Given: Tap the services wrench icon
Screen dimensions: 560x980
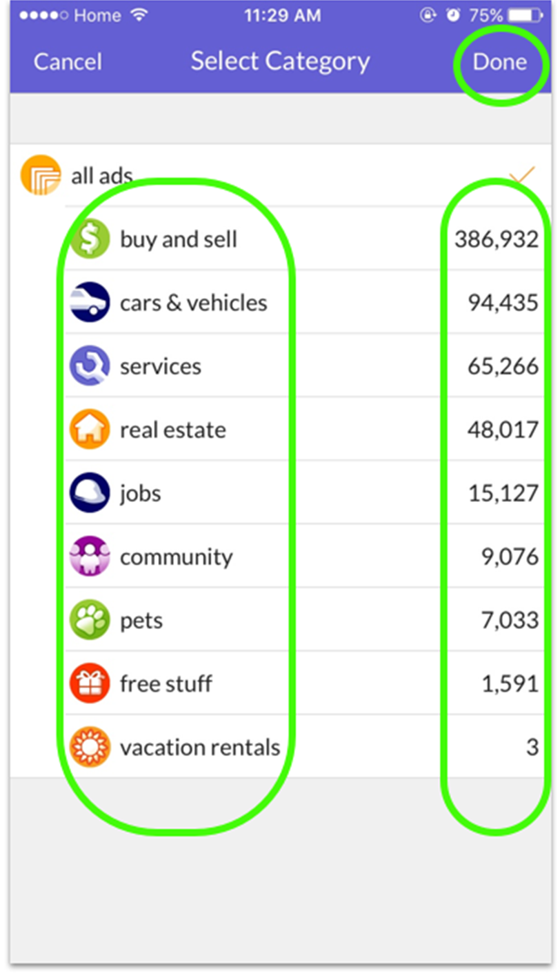Looking at the screenshot, I should pyautogui.click(x=90, y=366).
